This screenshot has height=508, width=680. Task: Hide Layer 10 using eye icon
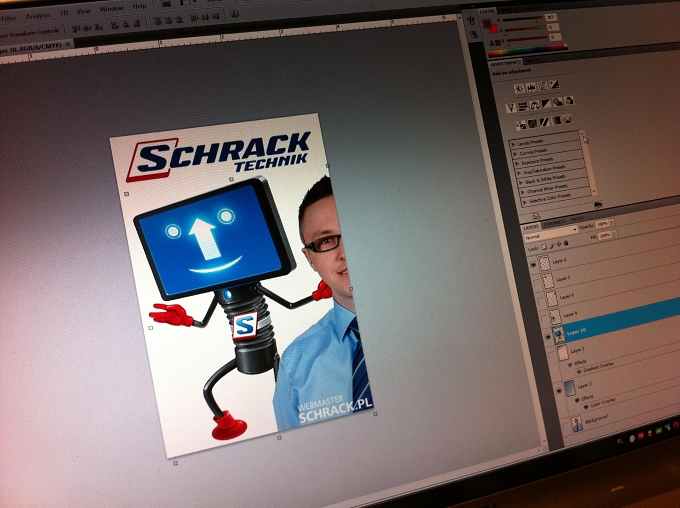(x=549, y=337)
